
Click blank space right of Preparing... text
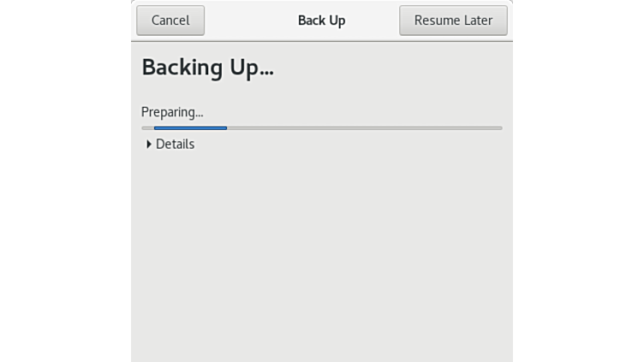343,112
